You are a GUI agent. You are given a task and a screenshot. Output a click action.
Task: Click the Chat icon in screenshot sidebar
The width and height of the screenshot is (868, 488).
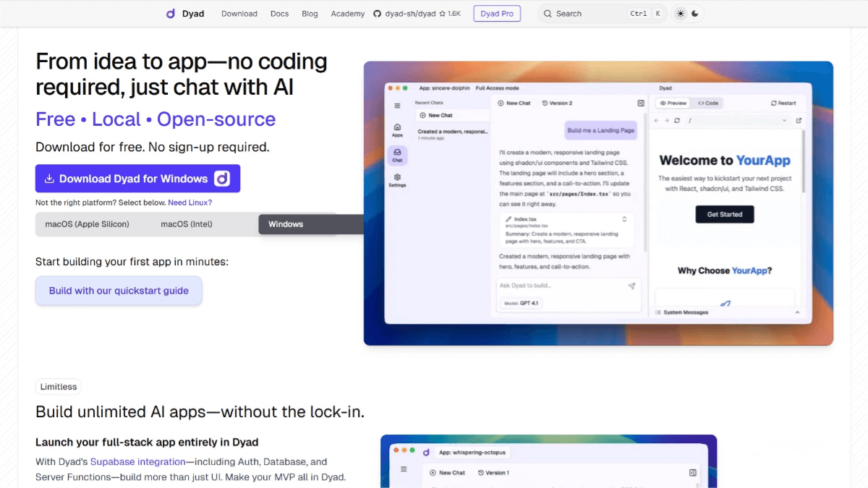tap(397, 155)
